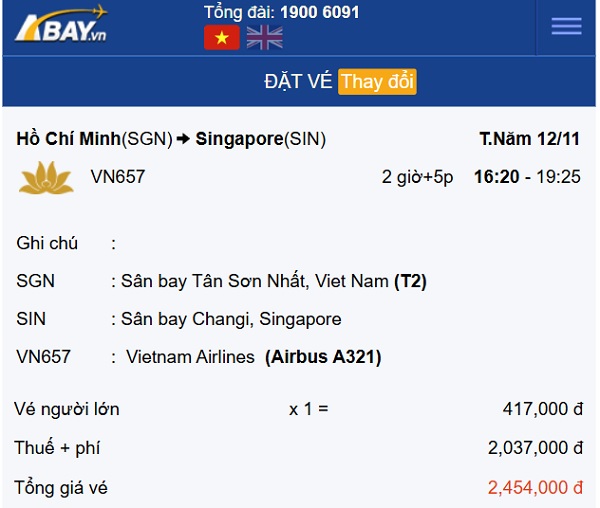Click the Hồ Chí Minh(SGN) departure text
This screenshot has width=600, height=508.
pyautogui.click(x=95, y=139)
